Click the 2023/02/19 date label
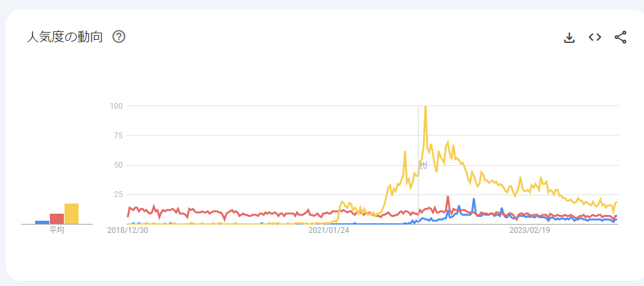 pyautogui.click(x=530, y=230)
